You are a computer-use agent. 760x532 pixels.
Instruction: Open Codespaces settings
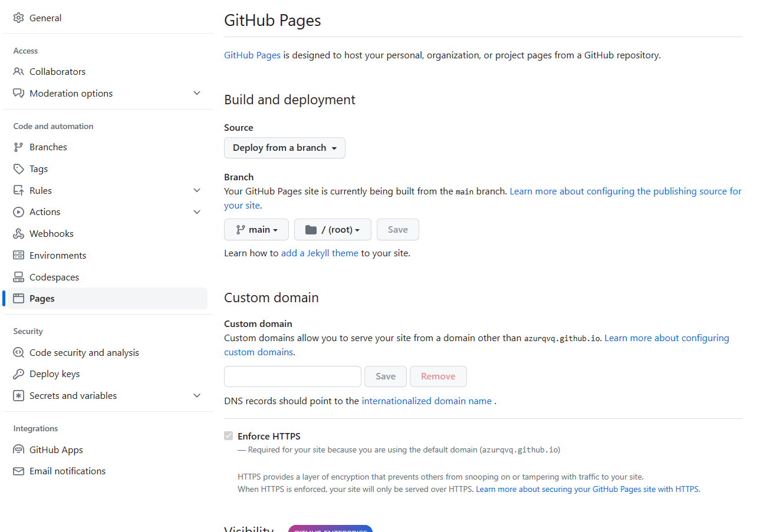(x=107, y=277)
